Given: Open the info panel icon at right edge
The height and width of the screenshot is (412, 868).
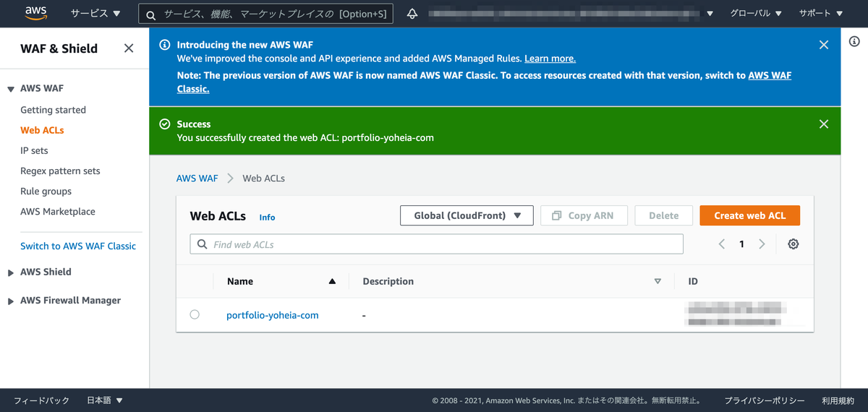Looking at the screenshot, I should tap(854, 42).
